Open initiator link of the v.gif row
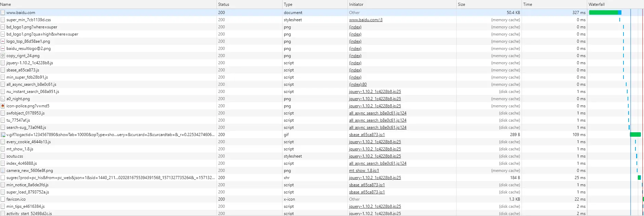644x216 pixels. (x=367, y=135)
